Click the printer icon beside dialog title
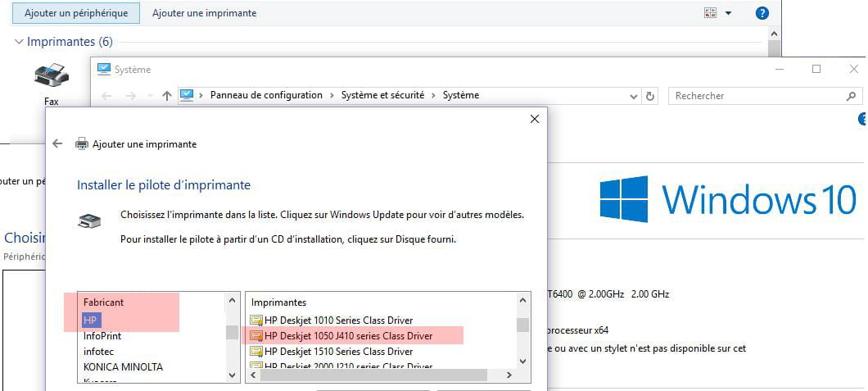 (81, 144)
